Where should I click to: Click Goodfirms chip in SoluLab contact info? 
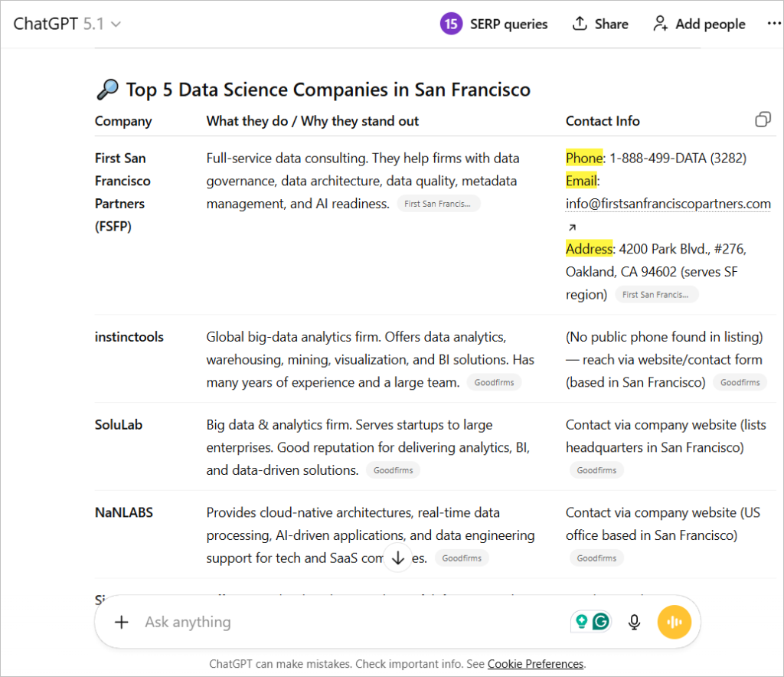click(596, 470)
